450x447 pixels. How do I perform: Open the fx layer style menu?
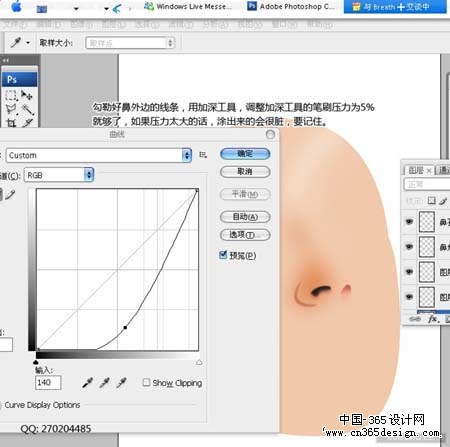point(433,319)
